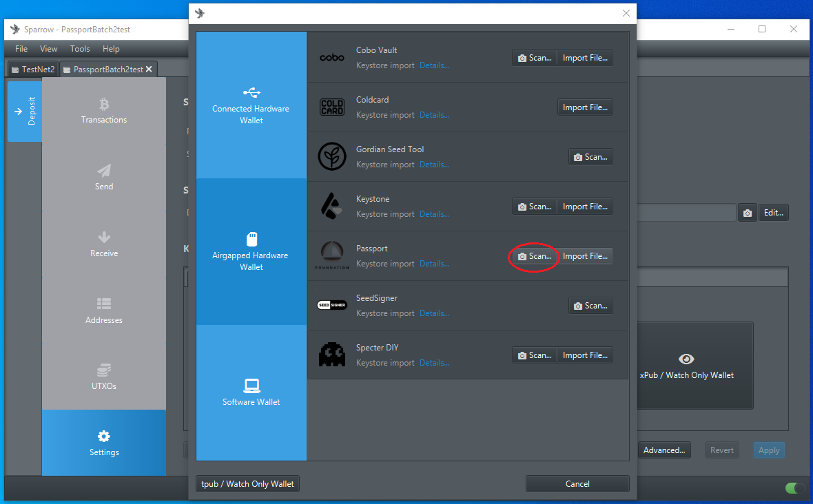Viewport: 813px width, 504px height.
Task: Select the Software Wallet section
Action: pyautogui.click(x=251, y=392)
